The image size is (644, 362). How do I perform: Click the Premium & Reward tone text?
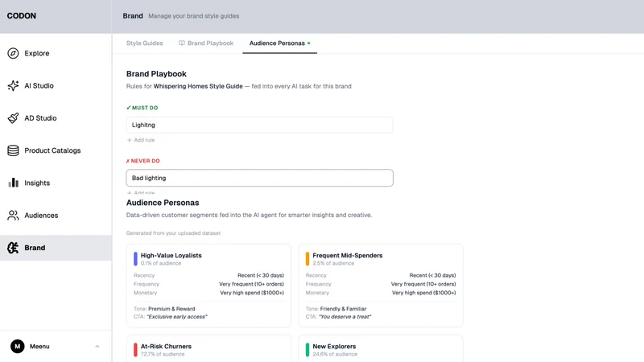pyautogui.click(x=171, y=309)
